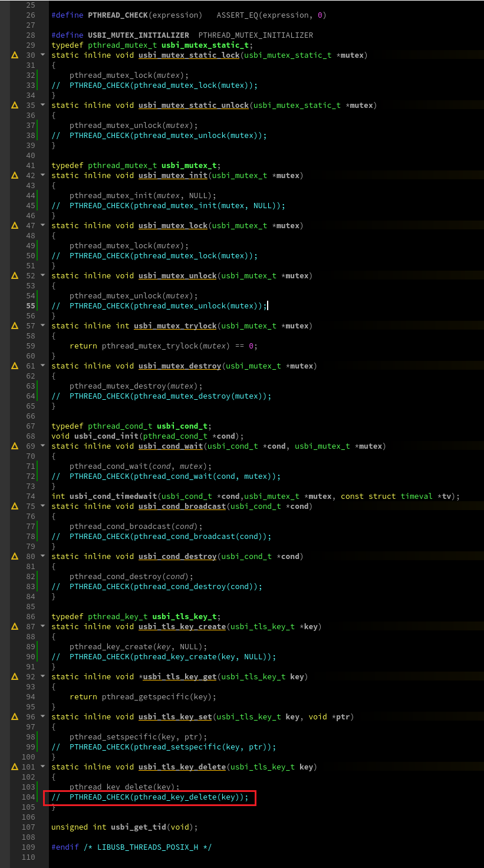Viewport: 484px width, 868px height.
Task: Collapse the usbi_mutex_trylock function fold
Action: (42, 326)
